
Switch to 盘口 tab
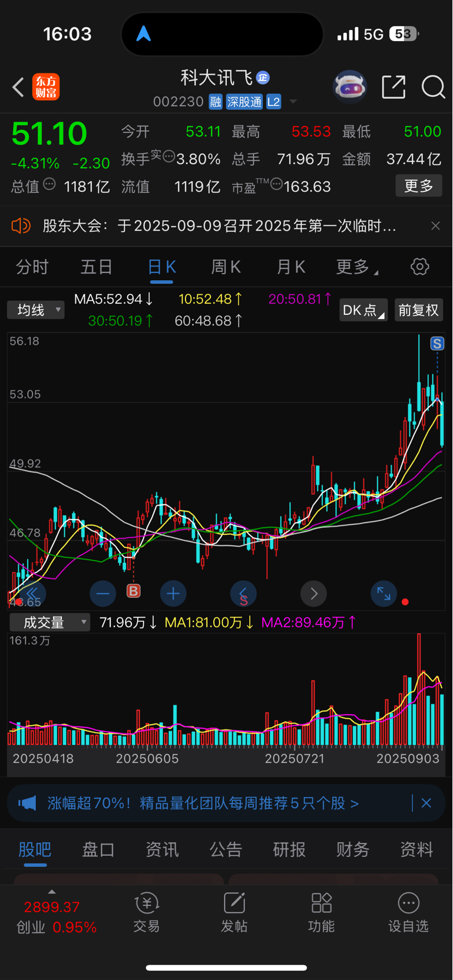pyautogui.click(x=98, y=850)
